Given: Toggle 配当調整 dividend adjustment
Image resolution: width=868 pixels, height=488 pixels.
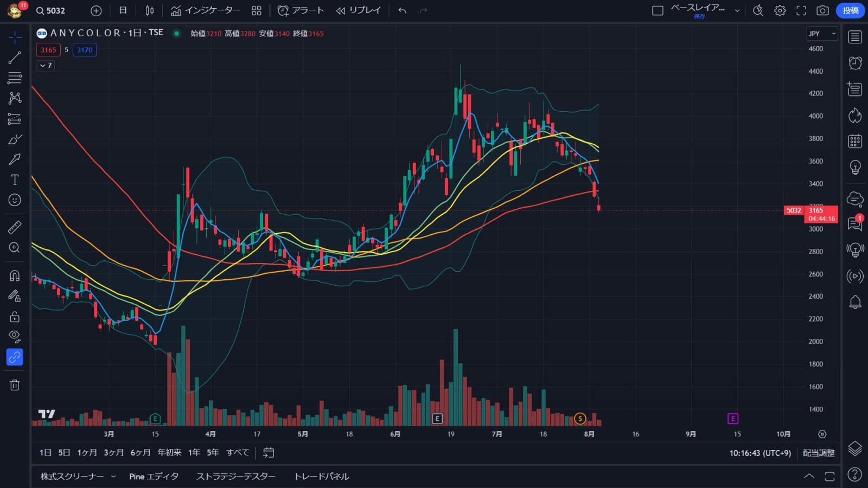Looking at the screenshot, I should point(819,453).
